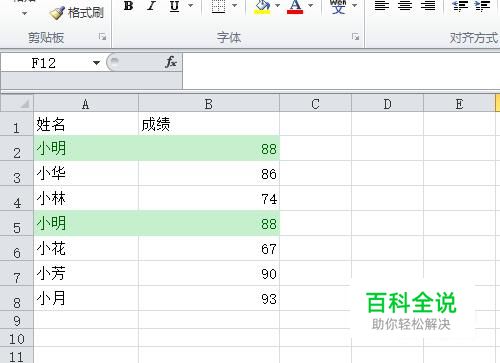Open fill color dropdown arrow

[x=278, y=6]
